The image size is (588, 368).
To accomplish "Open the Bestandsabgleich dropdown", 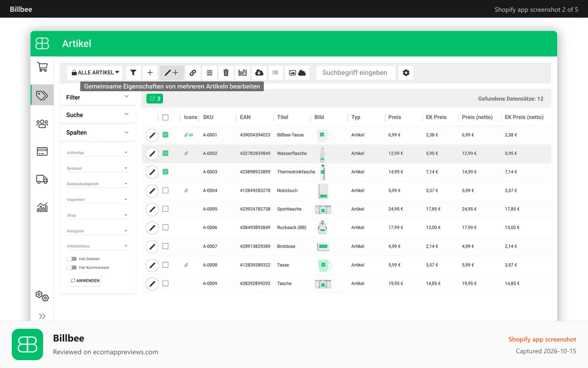I will (97, 184).
